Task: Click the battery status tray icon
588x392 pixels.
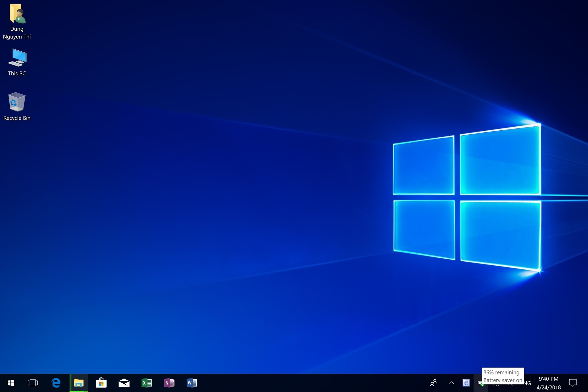Action: pyautogui.click(x=481, y=383)
